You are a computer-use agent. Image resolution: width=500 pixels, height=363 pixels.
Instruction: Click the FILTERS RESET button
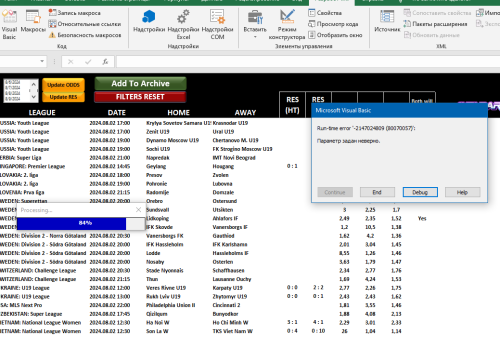[x=140, y=97]
